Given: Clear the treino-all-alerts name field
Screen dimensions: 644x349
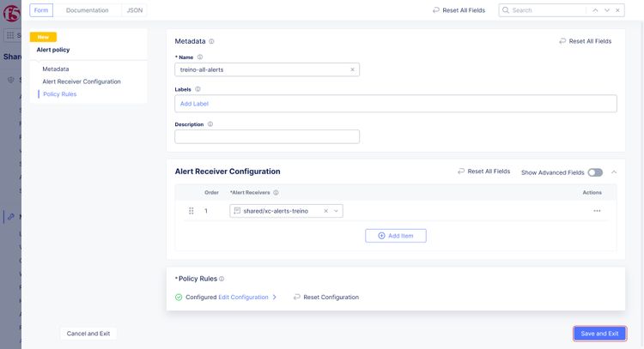Looking at the screenshot, I should [352, 69].
